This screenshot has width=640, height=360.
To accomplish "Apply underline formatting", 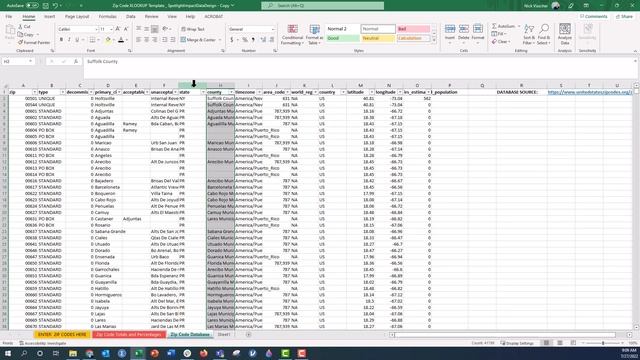I will coord(77,40).
